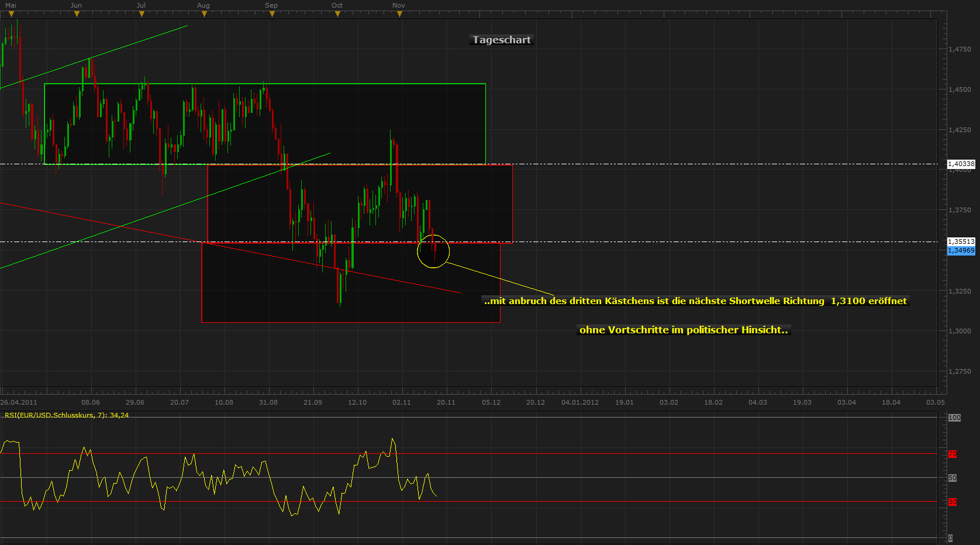Click the 1,2750 price axis label
Screen dimensions: 980x545
(x=960, y=371)
